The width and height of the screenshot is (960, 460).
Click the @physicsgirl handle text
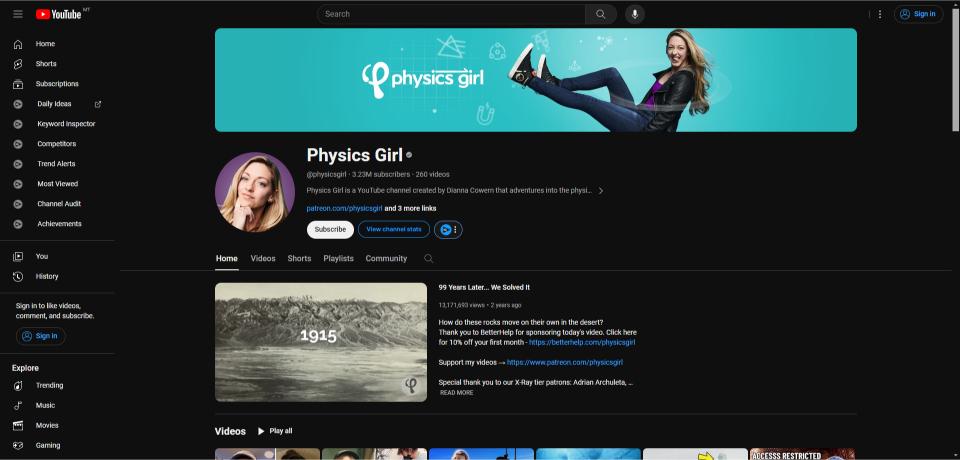click(326, 175)
